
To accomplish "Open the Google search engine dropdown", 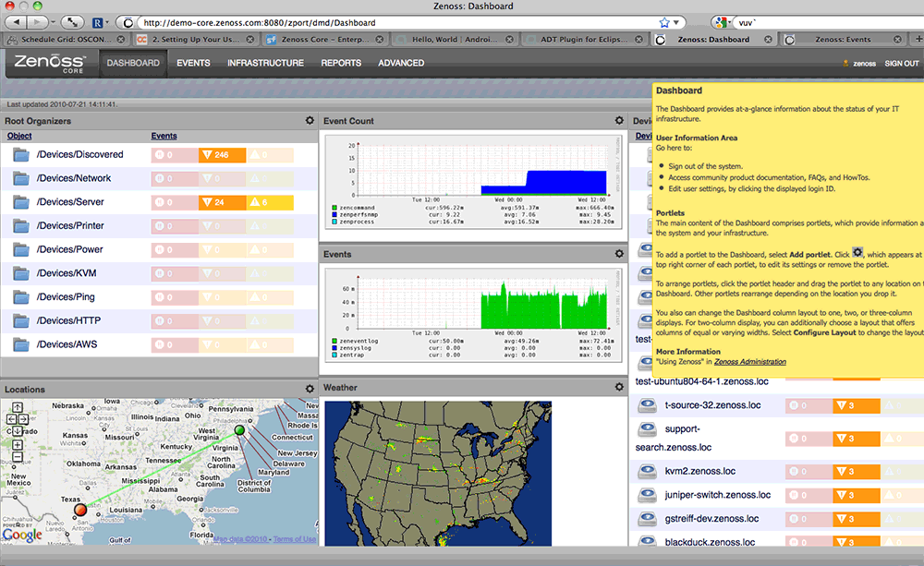I will pos(722,22).
